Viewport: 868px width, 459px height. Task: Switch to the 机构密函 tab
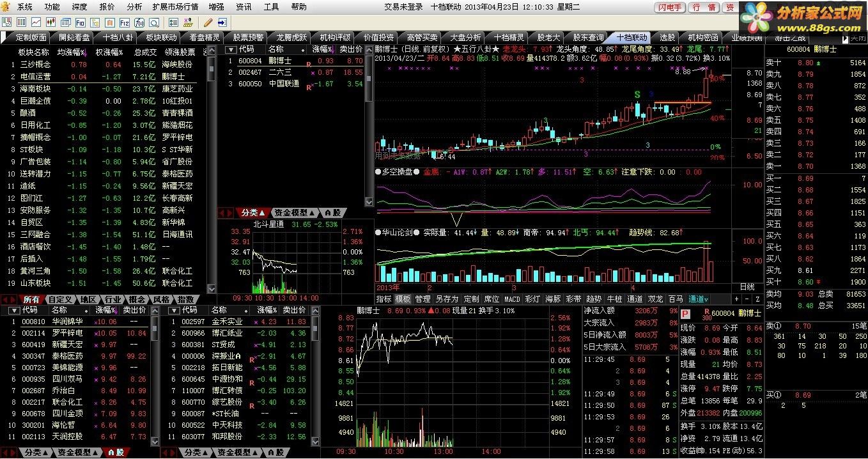click(x=702, y=38)
